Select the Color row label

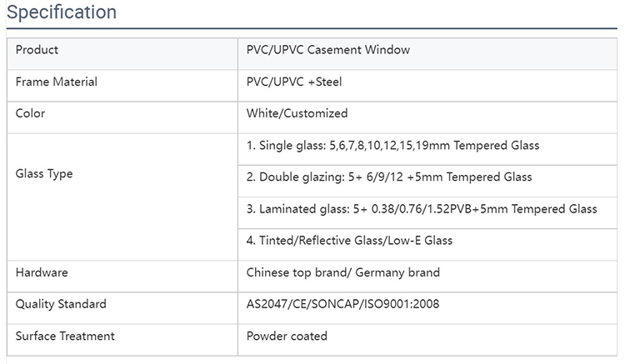(x=30, y=113)
